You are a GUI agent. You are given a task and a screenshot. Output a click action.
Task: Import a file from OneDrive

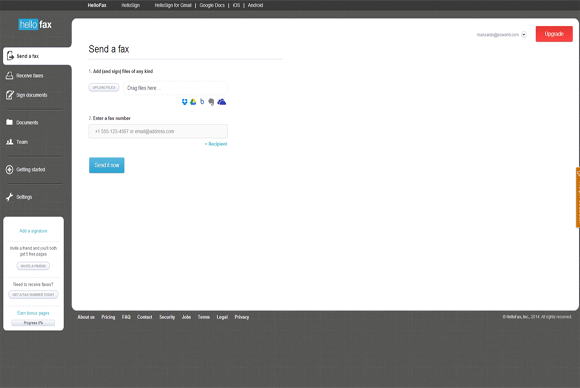(222, 102)
